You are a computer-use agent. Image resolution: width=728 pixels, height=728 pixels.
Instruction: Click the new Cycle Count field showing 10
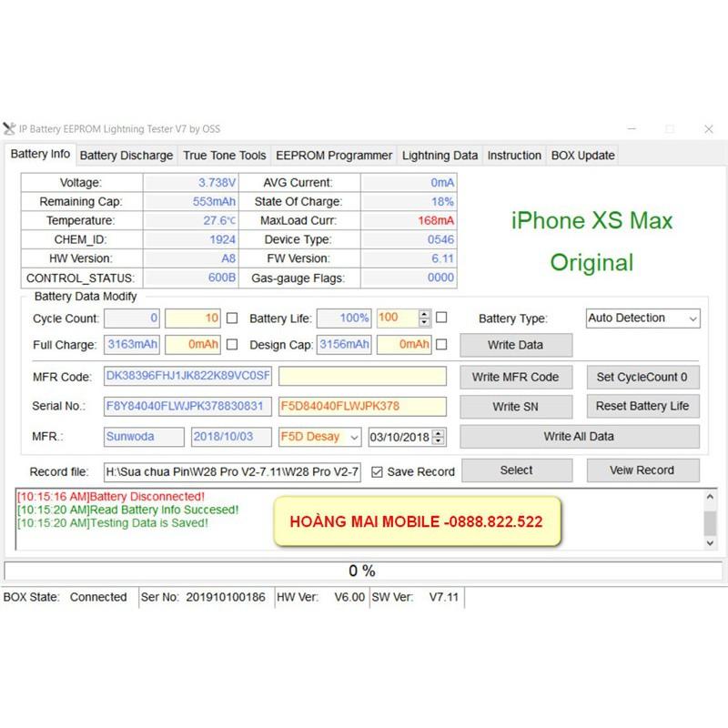193,318
